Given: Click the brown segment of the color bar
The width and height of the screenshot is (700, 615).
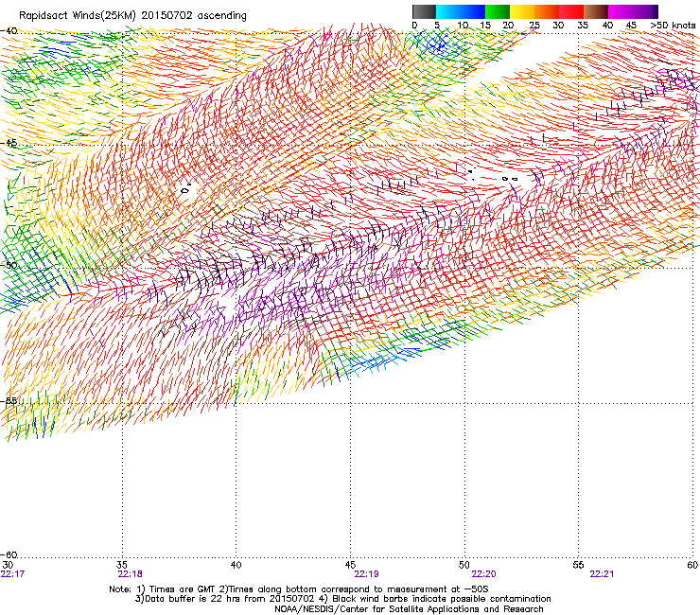Looking at the screenshot, I should [596, 11].
